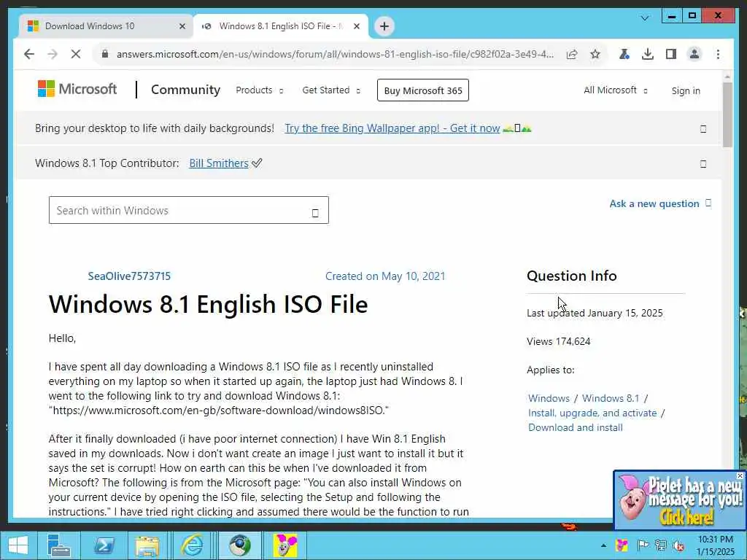
Task: Open Server Manager from taskbar
Action: point(59,545)
